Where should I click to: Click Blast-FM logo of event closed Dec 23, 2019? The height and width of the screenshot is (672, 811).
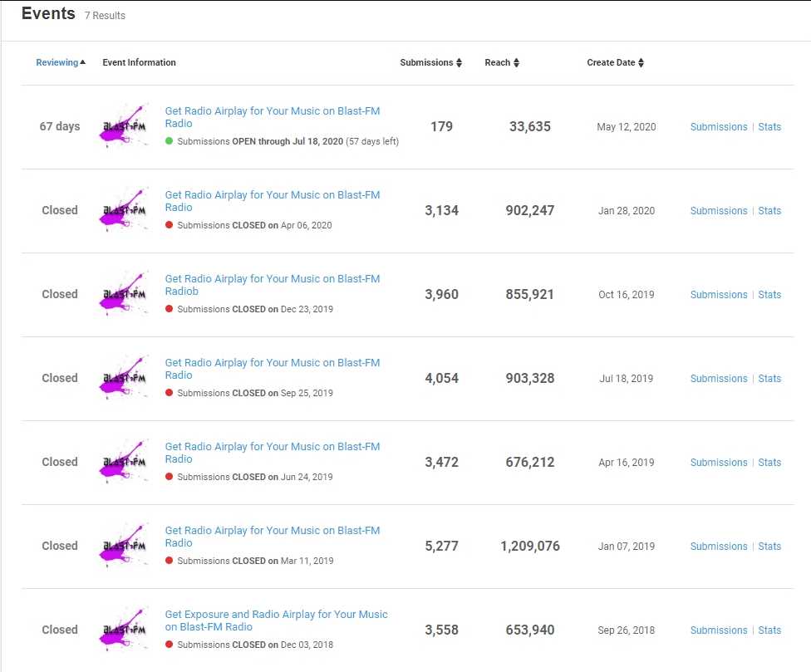tap(124, 293)
